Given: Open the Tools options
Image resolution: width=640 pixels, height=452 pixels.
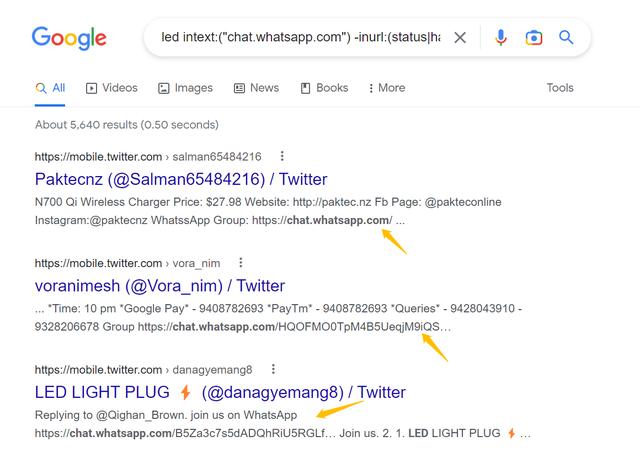Looking at the screenshot, I should (560, 88).
